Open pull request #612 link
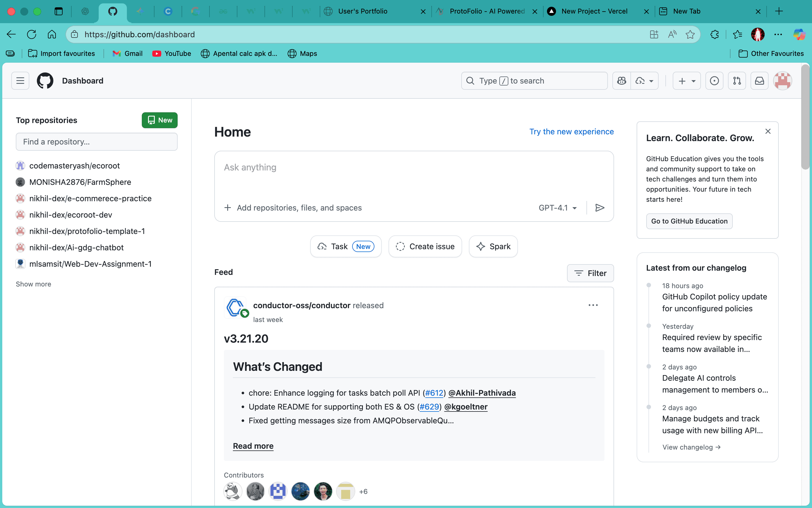 434,393
